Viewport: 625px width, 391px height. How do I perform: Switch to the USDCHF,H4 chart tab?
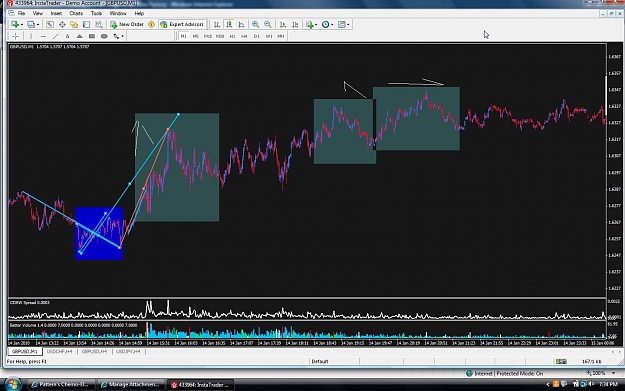pos(59,352)
